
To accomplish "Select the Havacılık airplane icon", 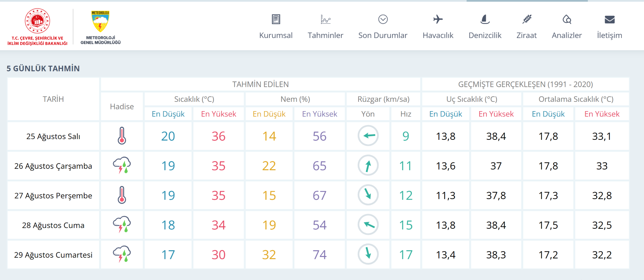I will tap(438, 19).
